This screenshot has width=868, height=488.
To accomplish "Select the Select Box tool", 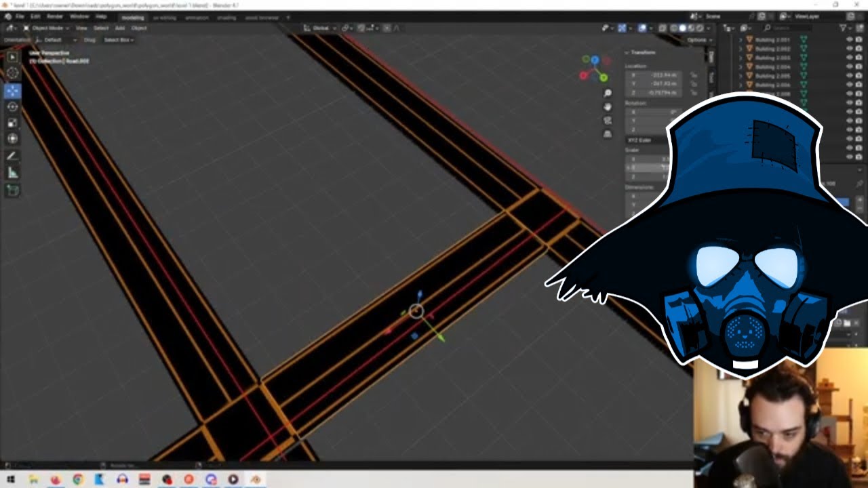I will (13, 57).
